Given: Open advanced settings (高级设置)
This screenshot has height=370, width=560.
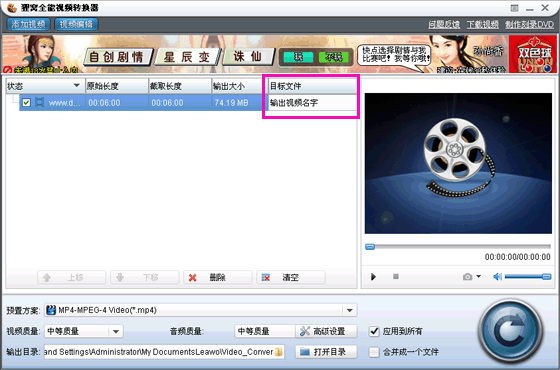Looking at the screenshot, I should pos(326,331).
